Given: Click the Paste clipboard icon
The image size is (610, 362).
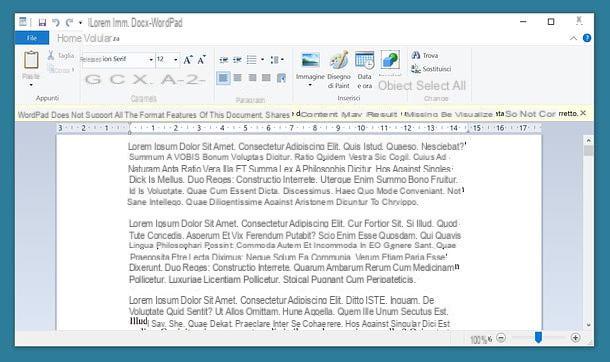Looking at the screenshot, I should 31,60.
